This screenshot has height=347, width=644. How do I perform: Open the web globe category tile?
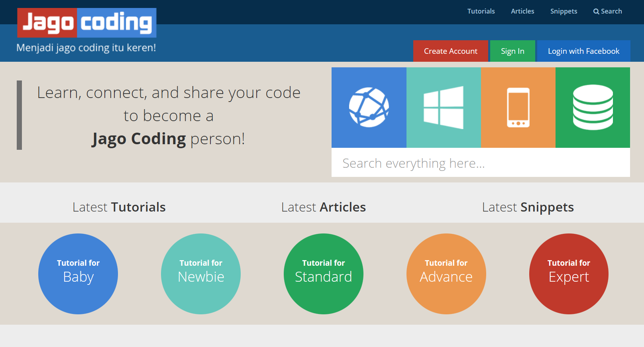pyautogui.click(x=369, y=108)
